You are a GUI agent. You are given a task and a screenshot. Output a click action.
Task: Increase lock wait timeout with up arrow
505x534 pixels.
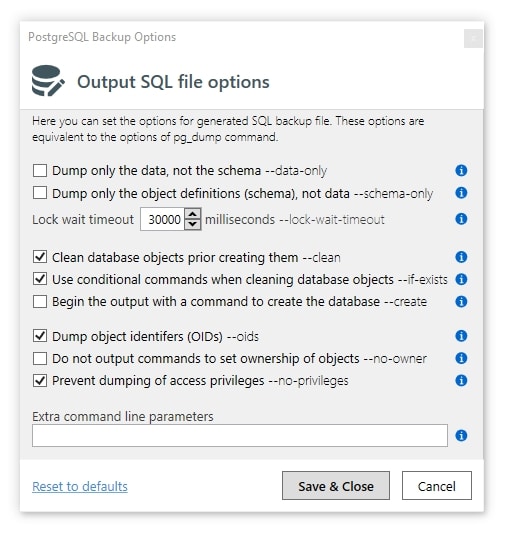click(x=193, y=214)
